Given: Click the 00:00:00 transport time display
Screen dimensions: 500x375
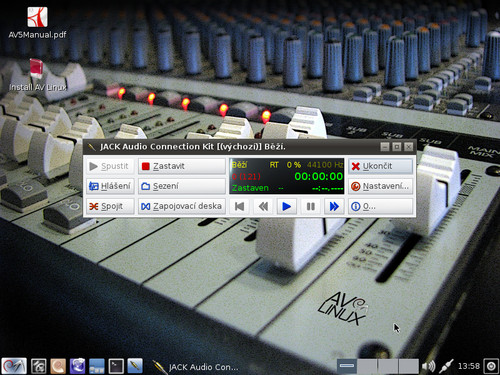Looking at the screenshot, I should 318,176.
